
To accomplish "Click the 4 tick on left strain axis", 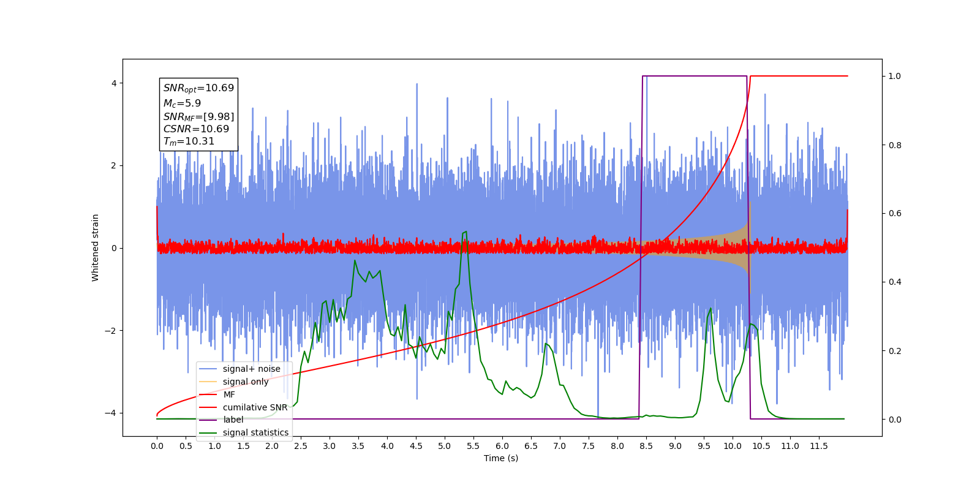I will point(113,83).
